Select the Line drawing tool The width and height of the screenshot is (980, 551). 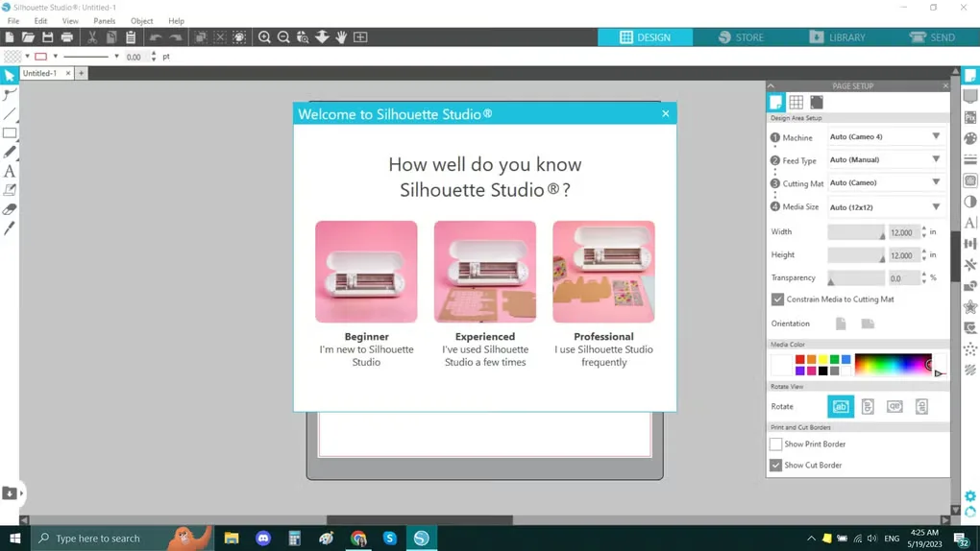pyautogui.click(x=10, y=113)
